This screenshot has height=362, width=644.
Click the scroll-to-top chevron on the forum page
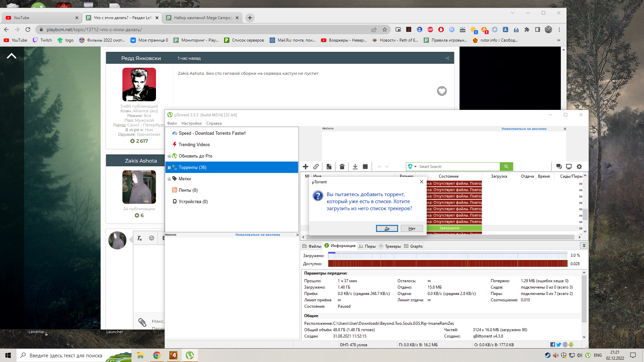pyautogui.click(x=11, y=56)
